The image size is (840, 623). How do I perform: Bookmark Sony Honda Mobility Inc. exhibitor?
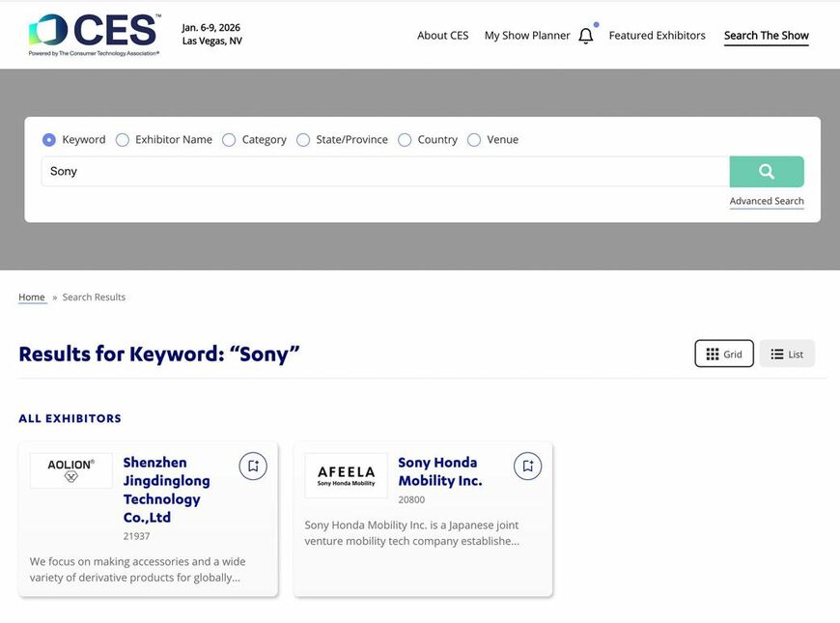click(527, 465)
